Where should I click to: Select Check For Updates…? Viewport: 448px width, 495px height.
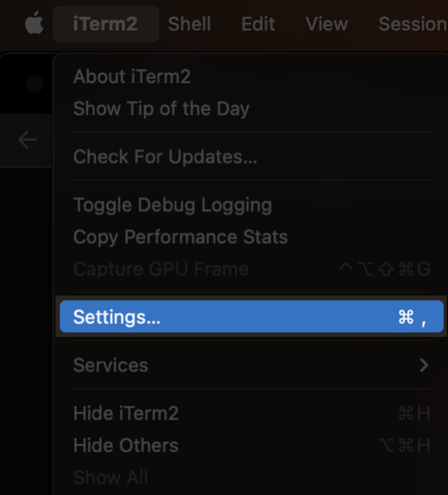pyautogui.click(x=165, y=157)
